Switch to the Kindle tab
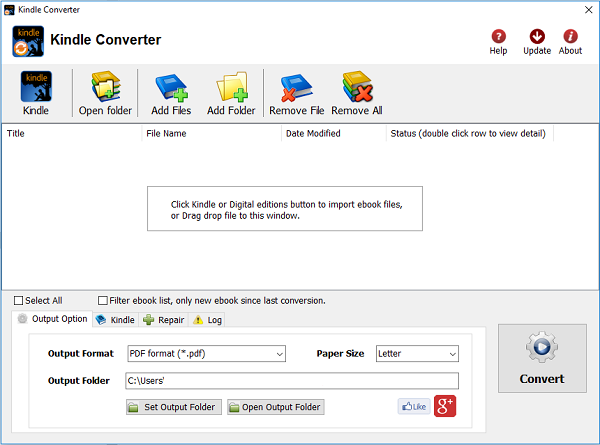The width and height of the screenshot is (600, 445). coord(115,320)
